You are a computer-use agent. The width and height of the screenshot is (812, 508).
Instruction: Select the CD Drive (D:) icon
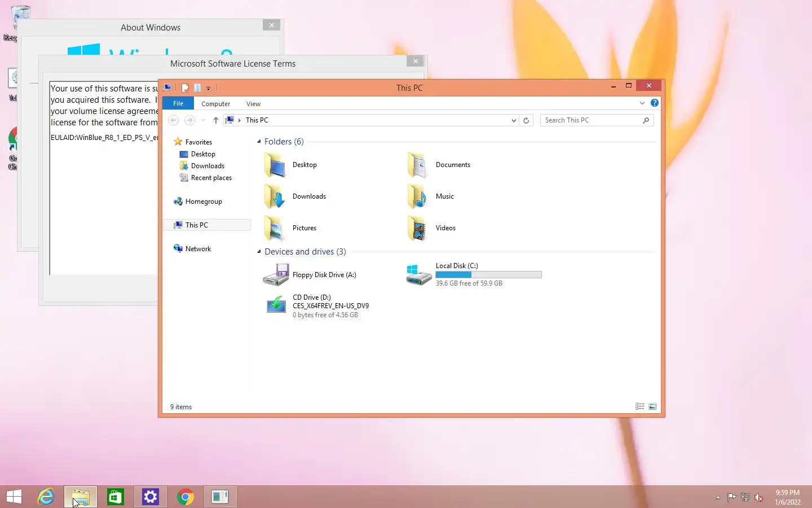276,305
